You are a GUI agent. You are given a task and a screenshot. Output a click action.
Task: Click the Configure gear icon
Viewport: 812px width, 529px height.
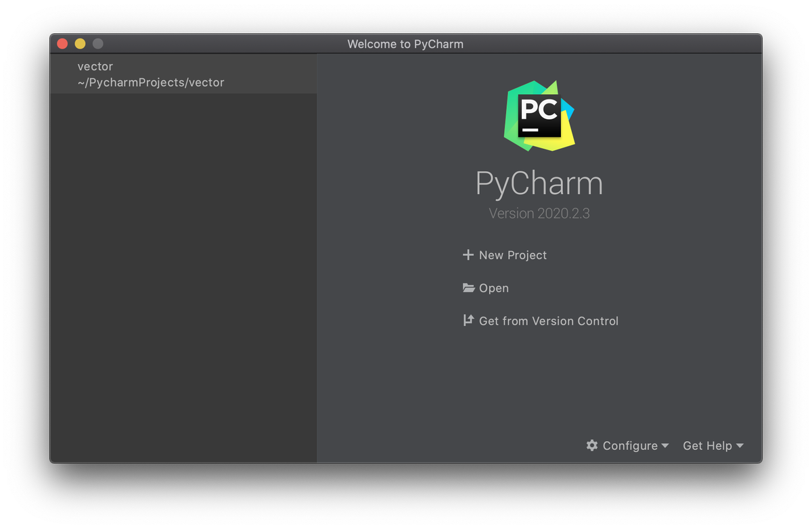[592, 445]
